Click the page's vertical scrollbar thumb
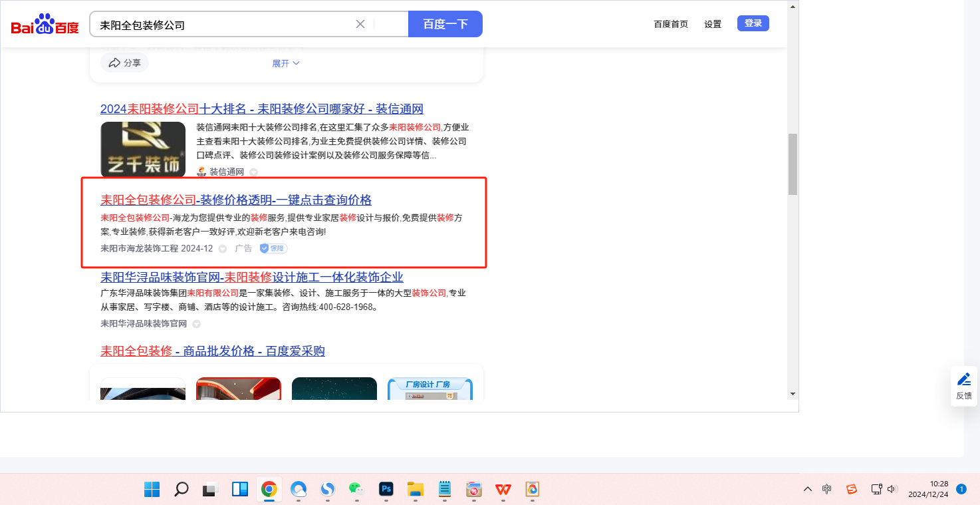Image resolution: width=980 pixels, height=505 pixels. tap(793, 164)
